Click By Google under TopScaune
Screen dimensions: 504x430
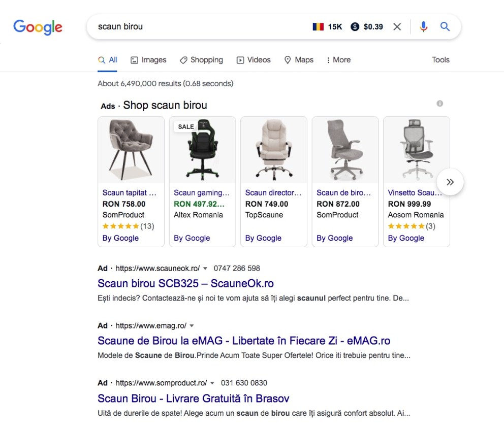click(263, 238)
